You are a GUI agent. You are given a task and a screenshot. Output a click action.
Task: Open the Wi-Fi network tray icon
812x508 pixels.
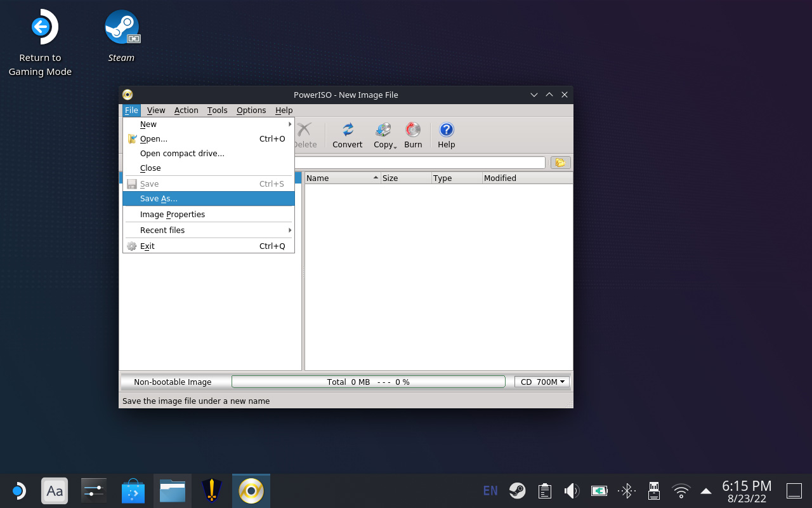pos(681,491)
